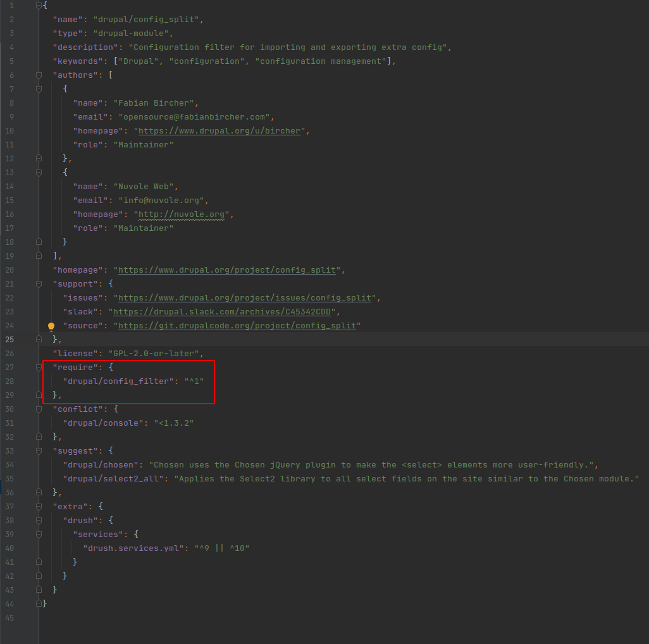Image resolution: width=649 pixels, height=644 pixels.
Task: Click the "drupal/select2_all" key
Action: coord(113,479)
